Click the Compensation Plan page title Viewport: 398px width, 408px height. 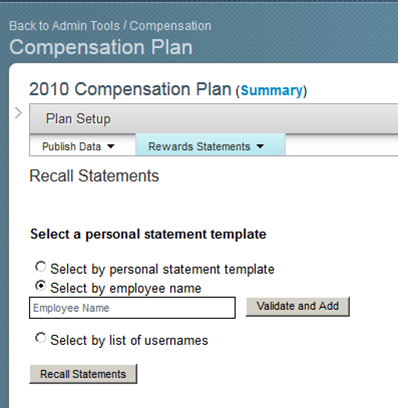click(101, 47)
